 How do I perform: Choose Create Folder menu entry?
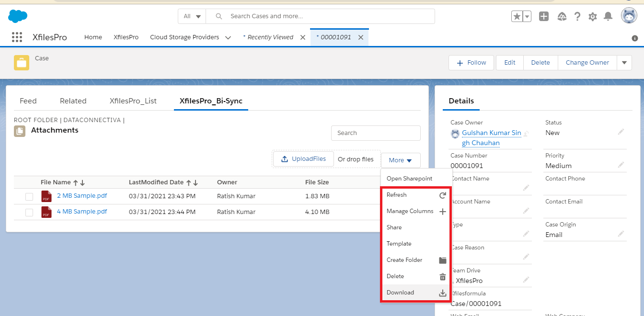coord(416,260)
